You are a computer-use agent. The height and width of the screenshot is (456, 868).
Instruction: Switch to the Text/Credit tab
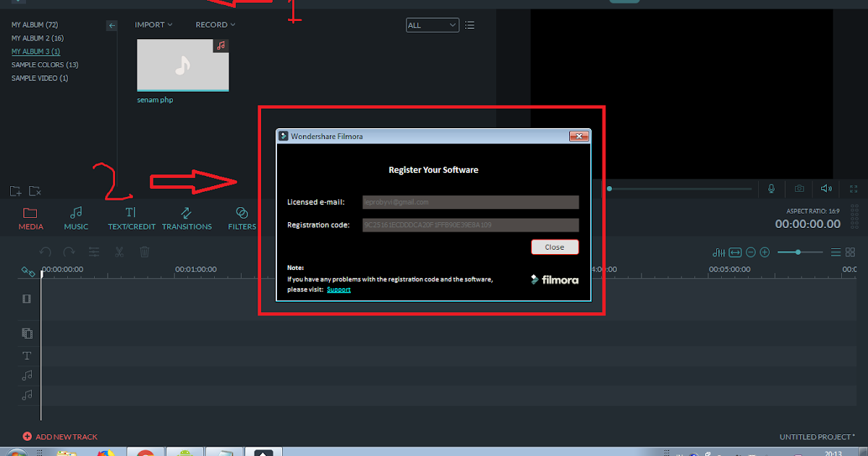pos(131,219)
